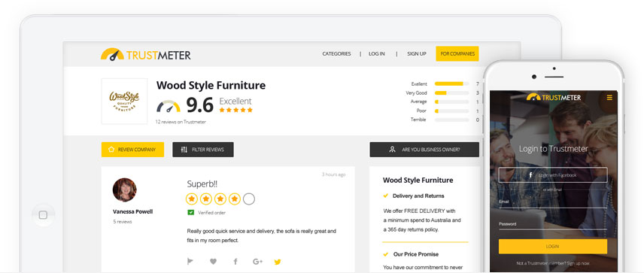Open the Categories menu item

pyautogui.click(x=336, y=54)
